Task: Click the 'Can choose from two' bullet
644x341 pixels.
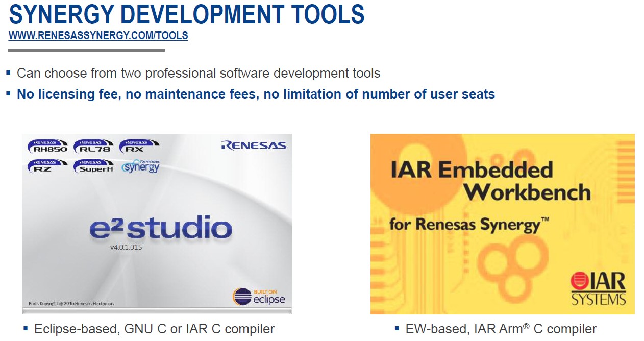Action: 199,73
